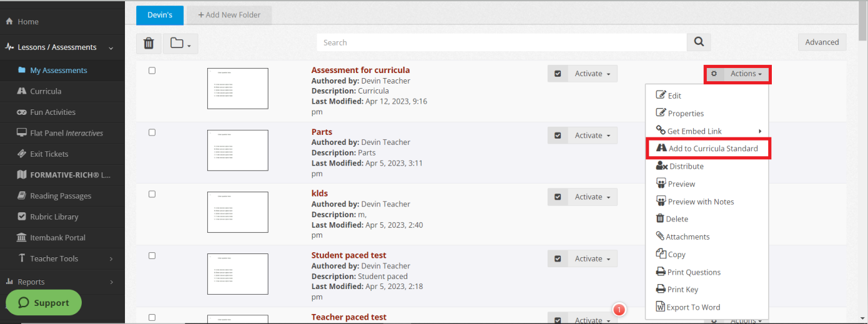The width and height of the screenshot is (868, 324).
Task: Check the Assessment for curricula checkbox
Action: point(152,71)
